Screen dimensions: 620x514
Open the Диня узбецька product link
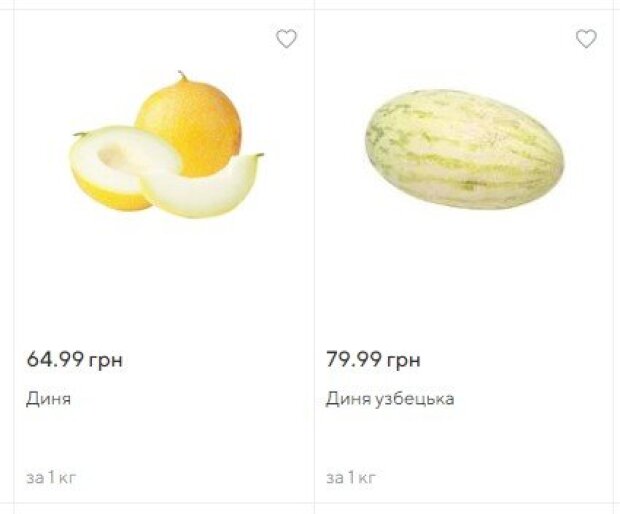(390, 399)
